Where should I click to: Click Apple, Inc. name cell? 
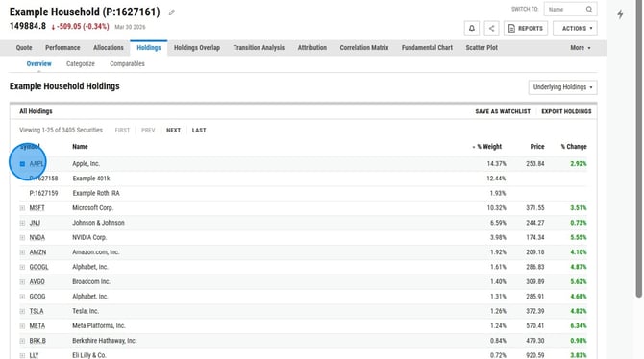coord(86,164)
